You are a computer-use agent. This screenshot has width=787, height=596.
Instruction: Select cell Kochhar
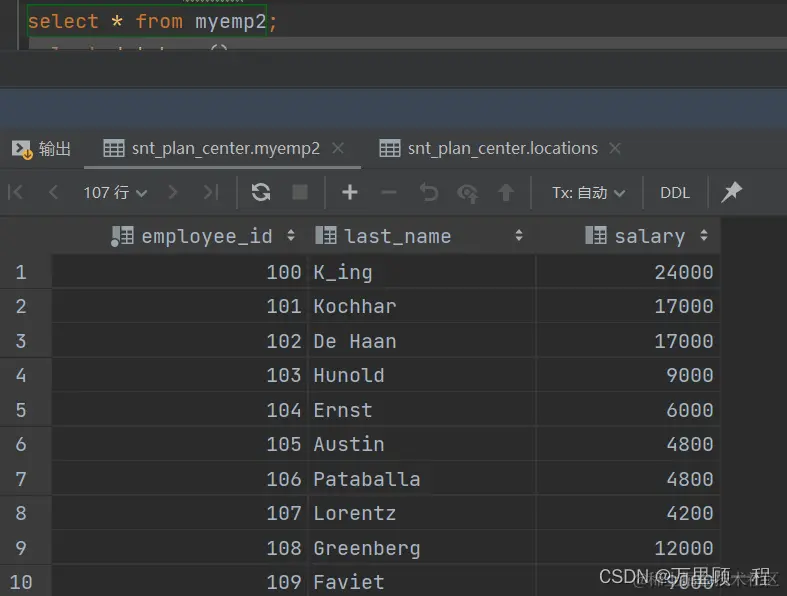pyautogui.click(x=421, y=306)
